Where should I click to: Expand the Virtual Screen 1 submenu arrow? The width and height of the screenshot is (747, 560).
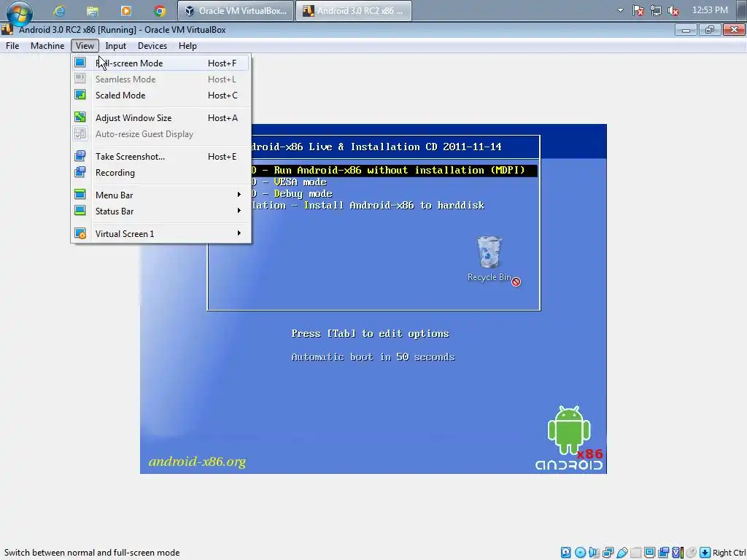pos(239,233)
